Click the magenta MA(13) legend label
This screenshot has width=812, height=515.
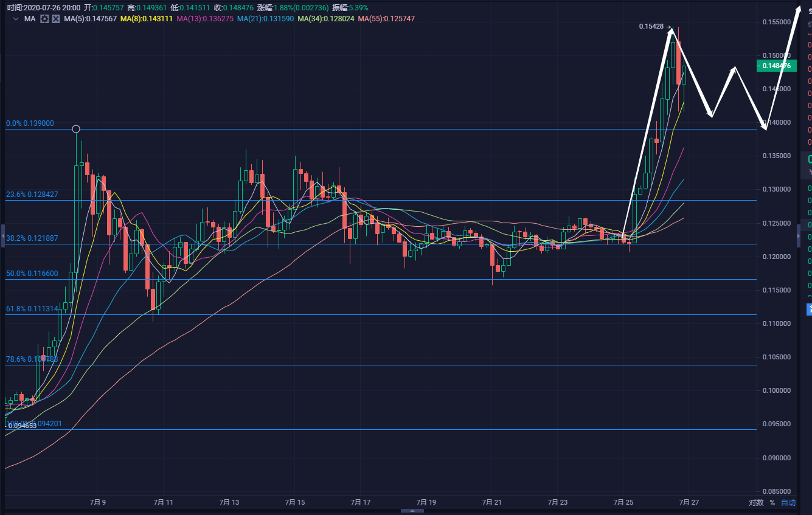[204, 19]
